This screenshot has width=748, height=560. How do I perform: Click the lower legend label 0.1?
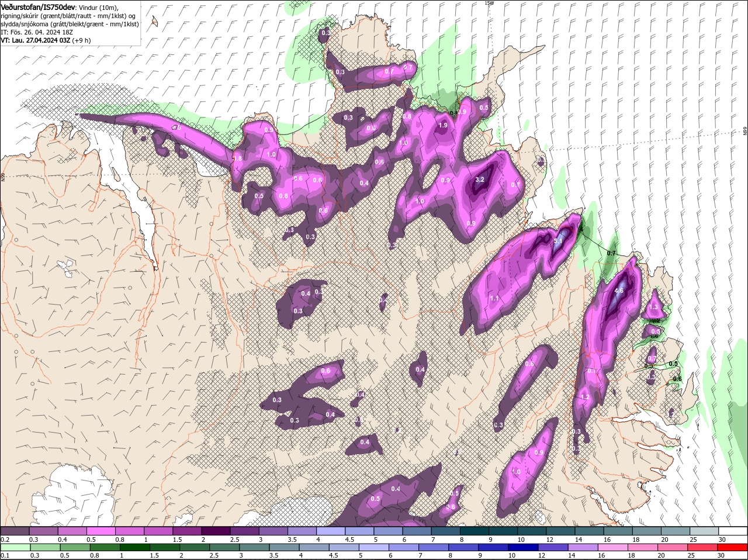click(5, 555)
